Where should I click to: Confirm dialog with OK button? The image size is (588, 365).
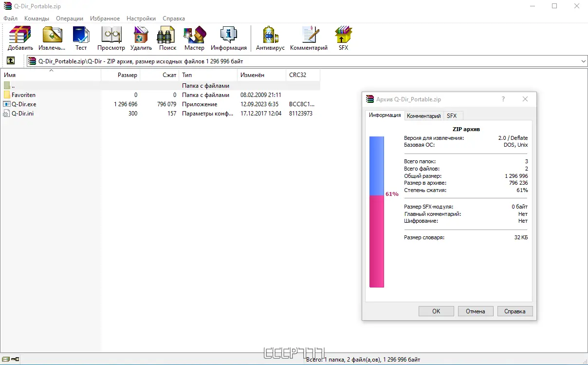pos(436,311)
